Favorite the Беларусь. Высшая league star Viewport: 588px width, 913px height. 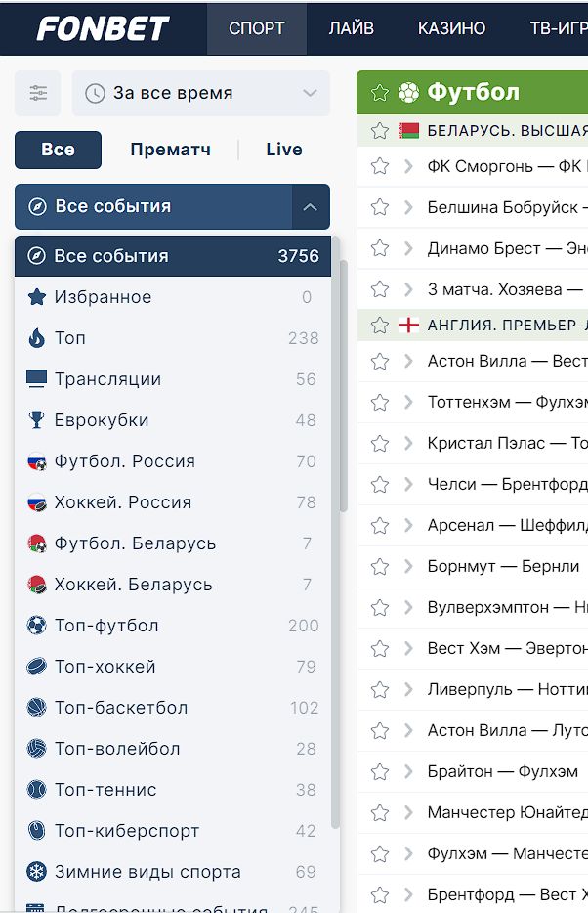click(x=380, y=130)
